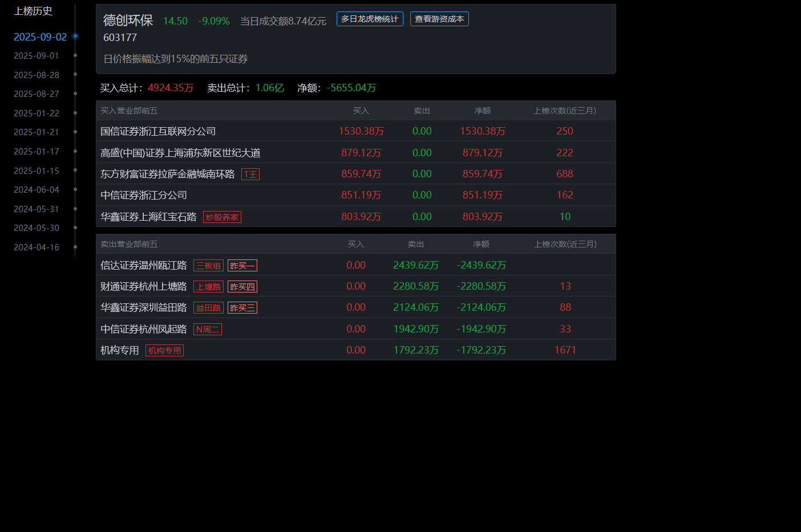Click the 昨买四 tag
Screen dimensions: 801x532
point(242,287)
